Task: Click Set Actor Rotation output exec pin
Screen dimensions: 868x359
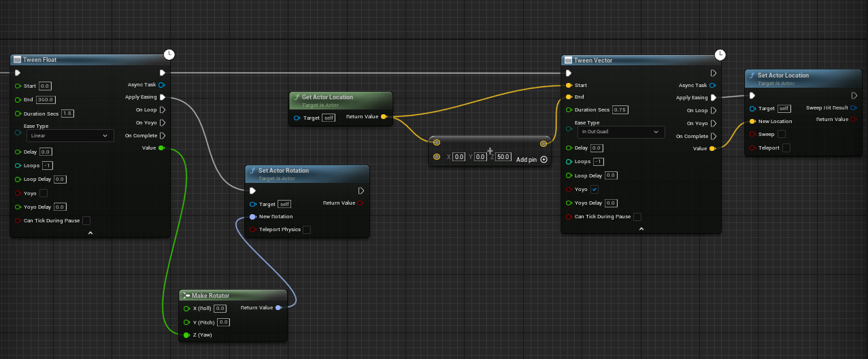Action: click(361, 190)
